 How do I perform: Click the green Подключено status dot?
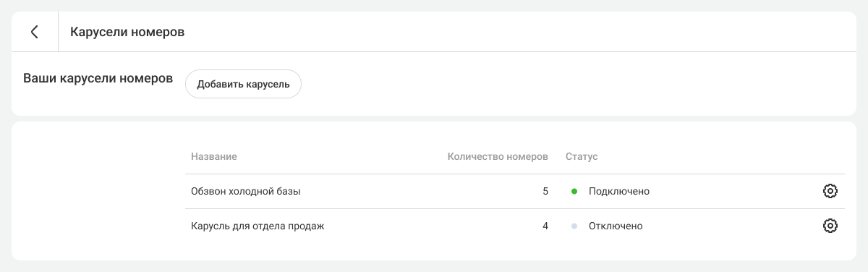[574, 192]
